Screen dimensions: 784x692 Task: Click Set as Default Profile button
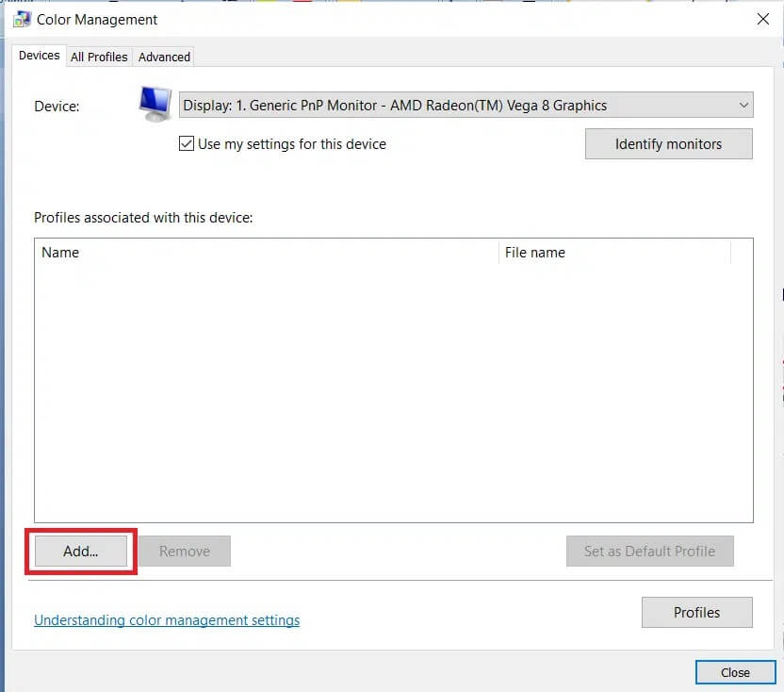[x=649, y=552]
